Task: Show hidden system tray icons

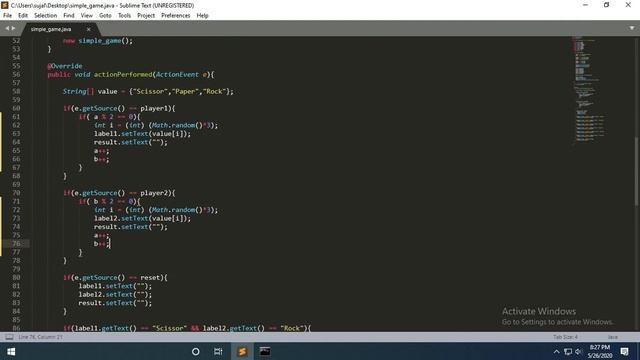Action: coord(556,352)
